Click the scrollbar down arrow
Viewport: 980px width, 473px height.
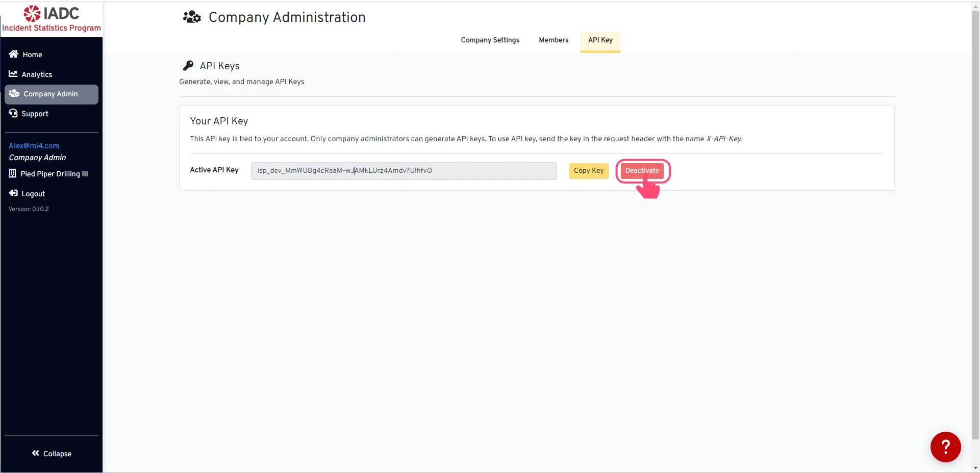975,468
